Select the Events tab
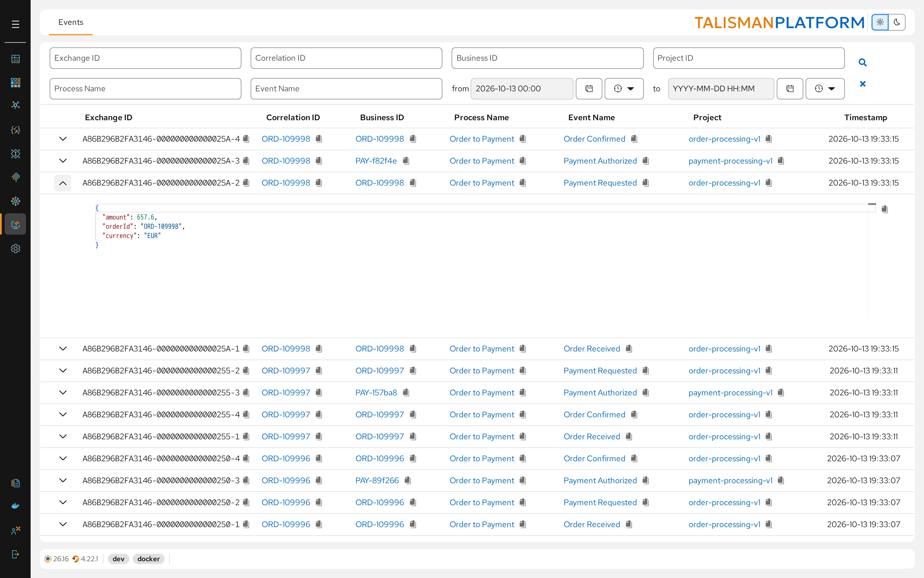 coord(71,22)
